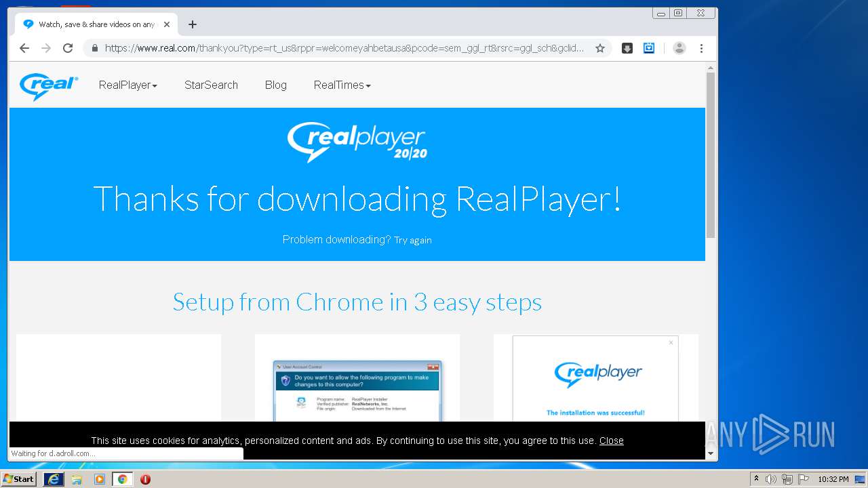
Task: Click the 10:32 PM taskbar clock
Action: point(833,479)
